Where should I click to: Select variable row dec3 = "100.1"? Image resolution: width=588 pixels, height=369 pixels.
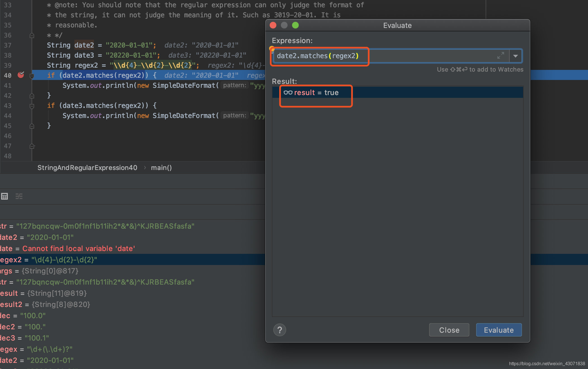[133, 338]
